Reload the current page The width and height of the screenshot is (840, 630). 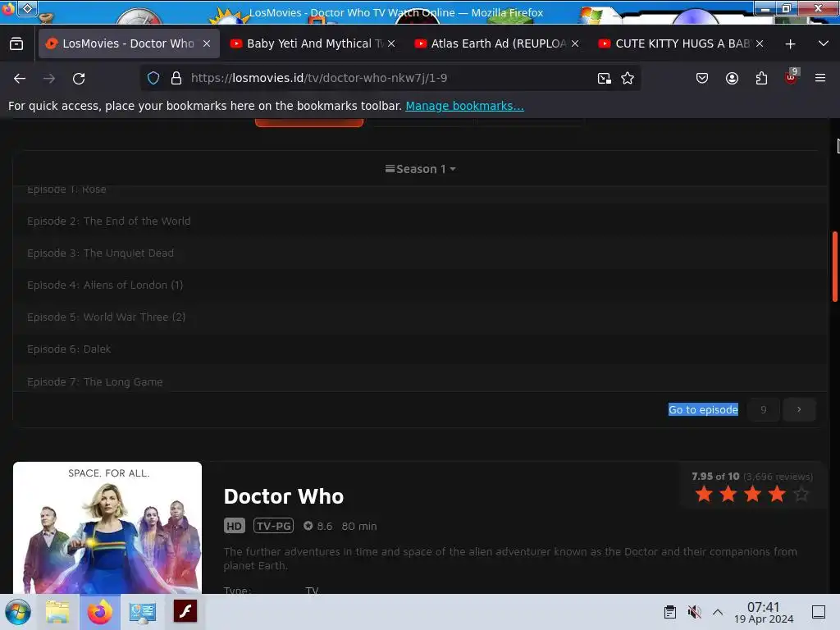click(x=79, y=78)
